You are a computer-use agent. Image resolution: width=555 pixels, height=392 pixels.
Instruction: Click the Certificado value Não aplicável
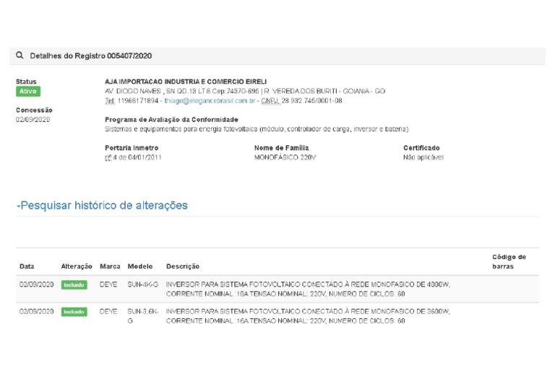[x=423, y=157]
